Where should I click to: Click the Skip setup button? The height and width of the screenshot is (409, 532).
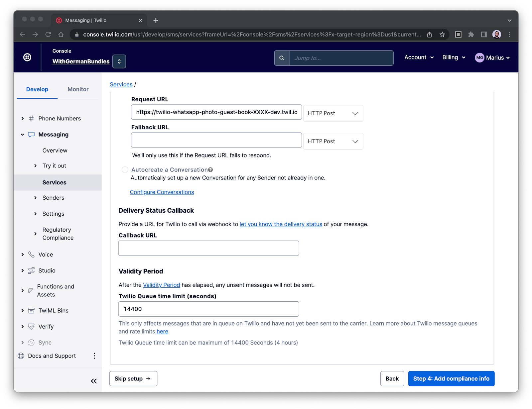coord(133,379)
